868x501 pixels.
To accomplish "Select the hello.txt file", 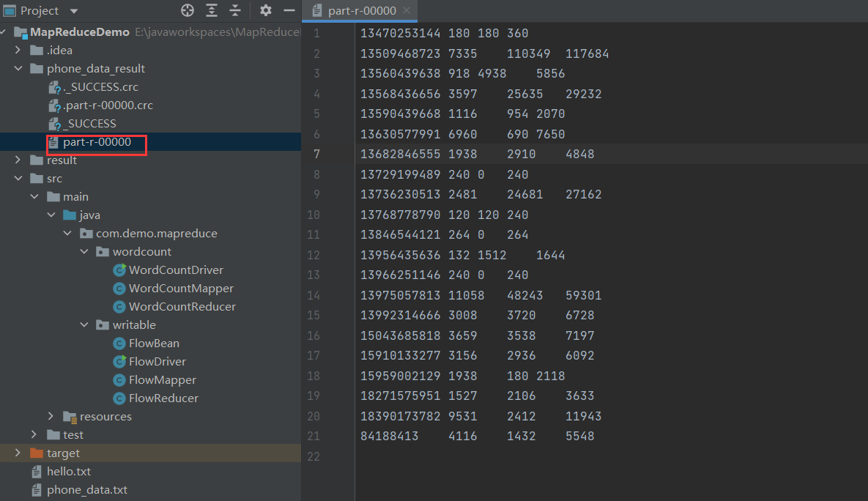I will click(x=69, y=472).
